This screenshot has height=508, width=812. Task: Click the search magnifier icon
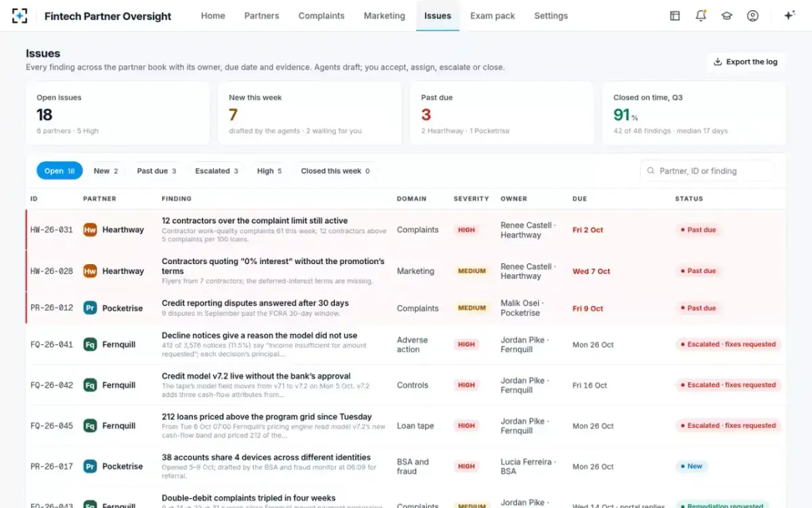(x=651, y=171)
